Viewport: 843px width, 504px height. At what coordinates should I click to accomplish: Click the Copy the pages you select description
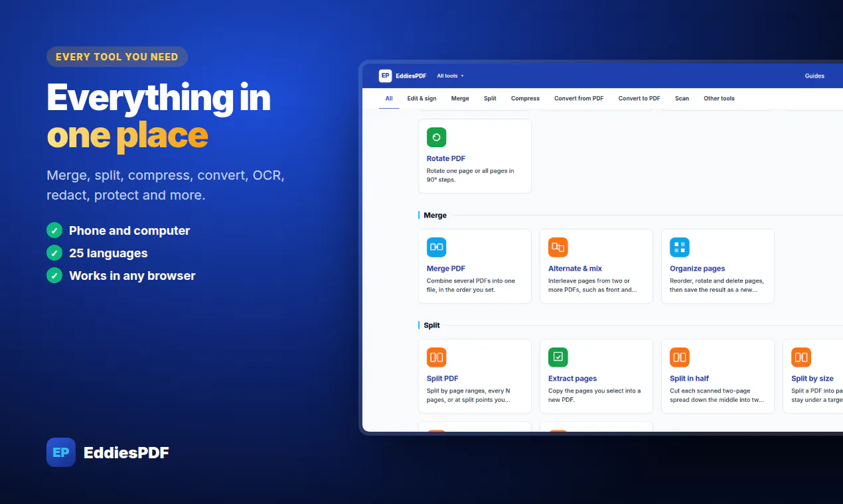(x=595, y=395)
